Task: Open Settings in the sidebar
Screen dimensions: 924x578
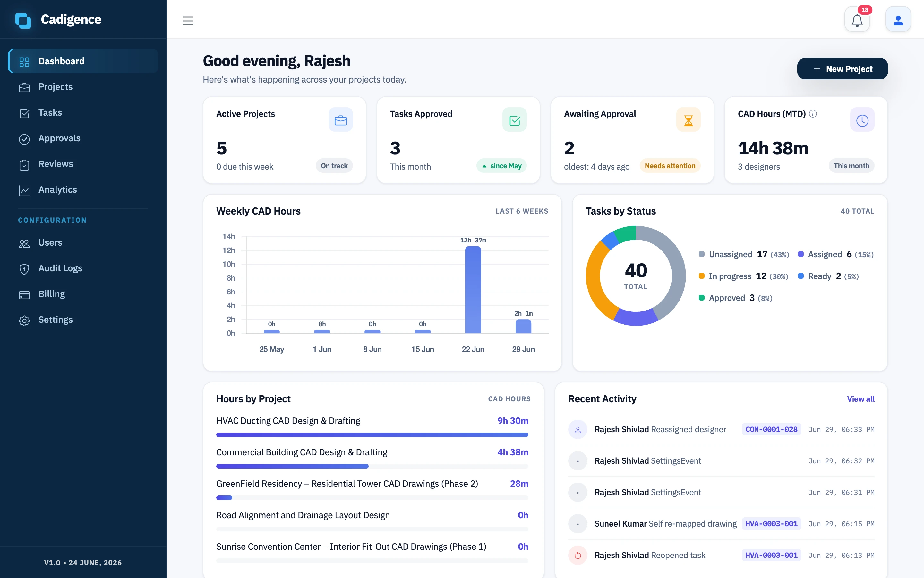Action: (x=83, y=320)
